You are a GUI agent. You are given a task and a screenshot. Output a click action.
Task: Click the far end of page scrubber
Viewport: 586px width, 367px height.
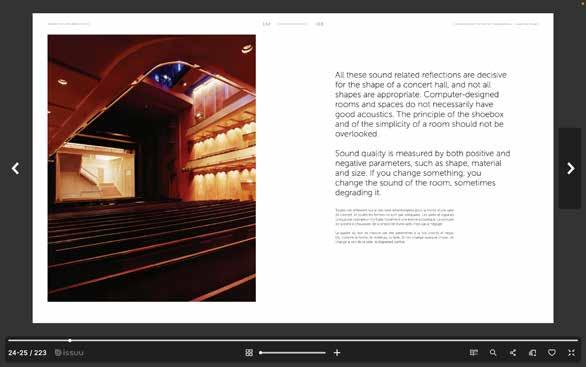pos(576,340)
